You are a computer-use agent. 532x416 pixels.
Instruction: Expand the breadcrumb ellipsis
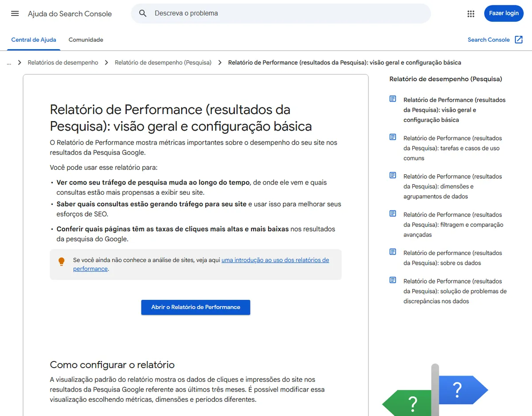tap(9, 63)
